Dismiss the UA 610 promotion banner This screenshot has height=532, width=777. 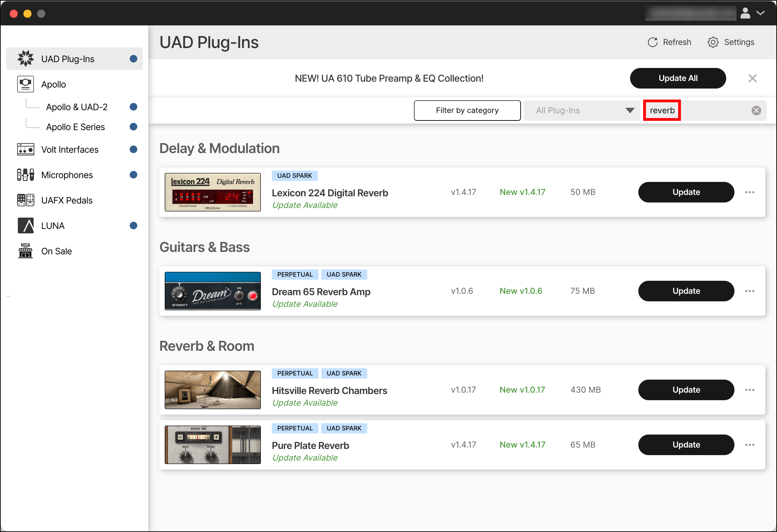point(752,78)
